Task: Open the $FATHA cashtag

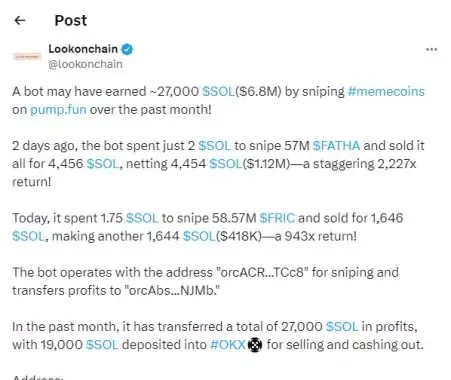Action: tap(336, 146)
